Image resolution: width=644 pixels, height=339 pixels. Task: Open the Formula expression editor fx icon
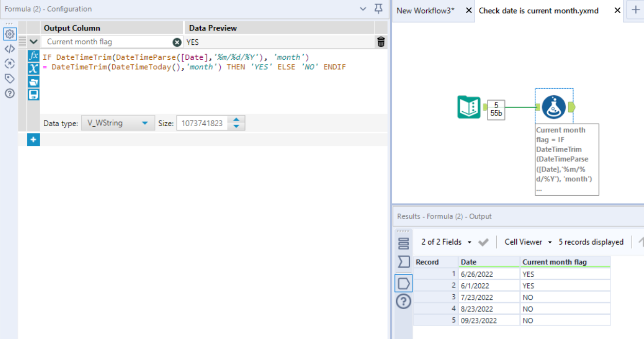(x=33, y=57)
